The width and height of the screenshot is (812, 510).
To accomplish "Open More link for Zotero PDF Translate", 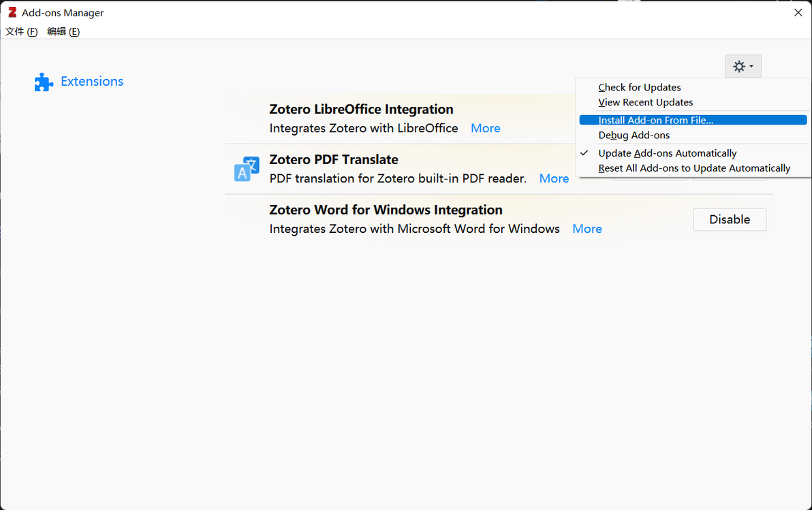I will [x=554, y=178].
